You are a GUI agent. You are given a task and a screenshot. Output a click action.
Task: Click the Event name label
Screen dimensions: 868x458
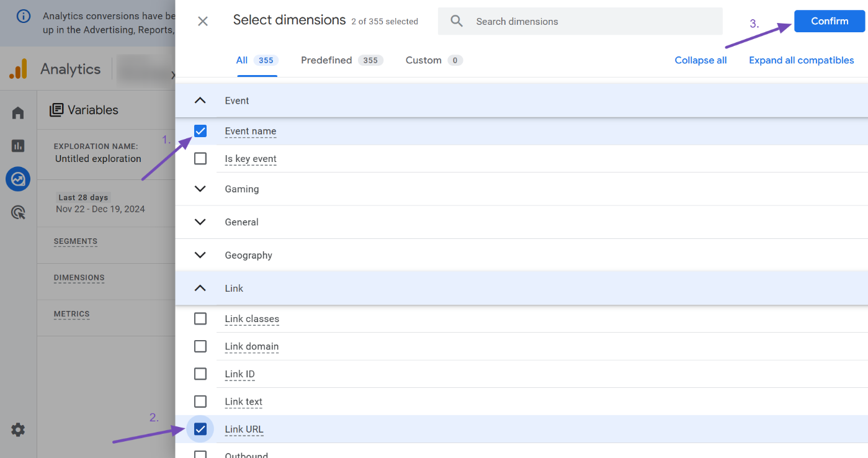[x=251, y=131]
